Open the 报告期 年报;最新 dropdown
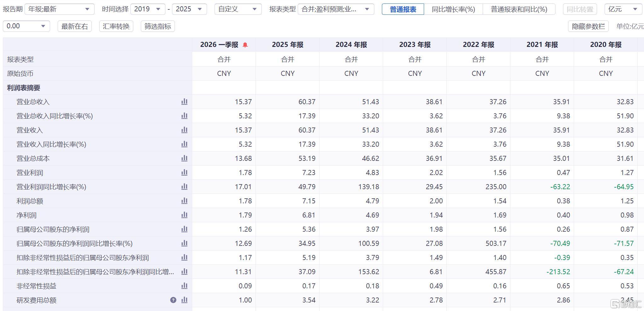 click(60, 9)
